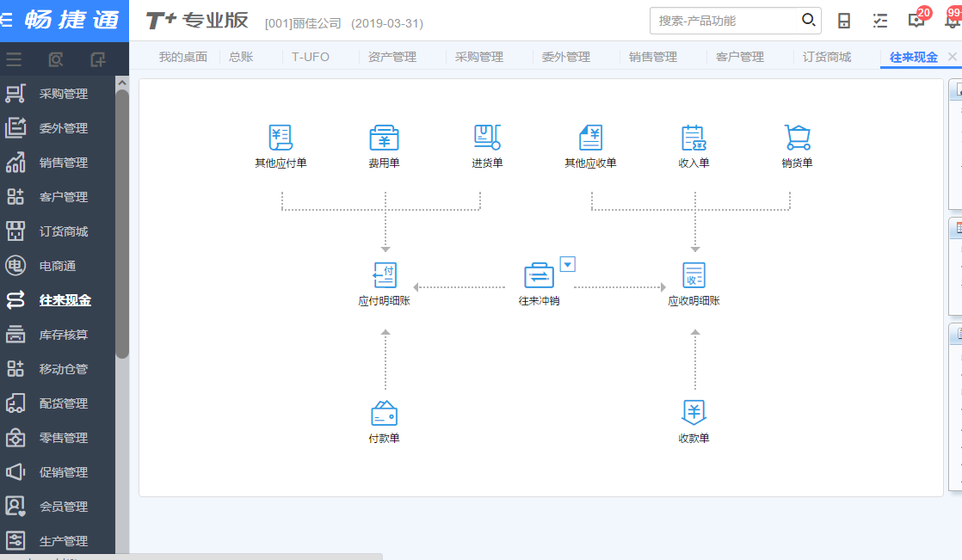Click the company name [001]丽佳公司
Image resolution: width=962 pixels, height=560 pixels.
point(303,23)
